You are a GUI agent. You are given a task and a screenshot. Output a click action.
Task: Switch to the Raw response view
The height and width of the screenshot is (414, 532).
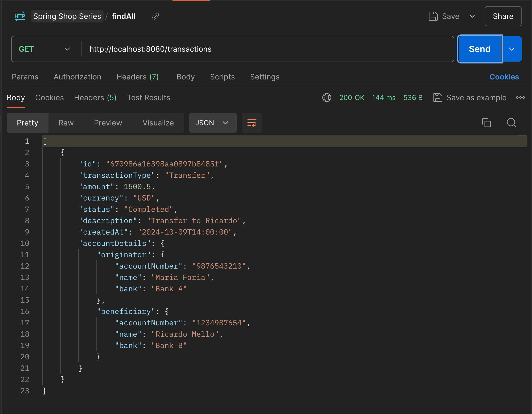point(66,123)
